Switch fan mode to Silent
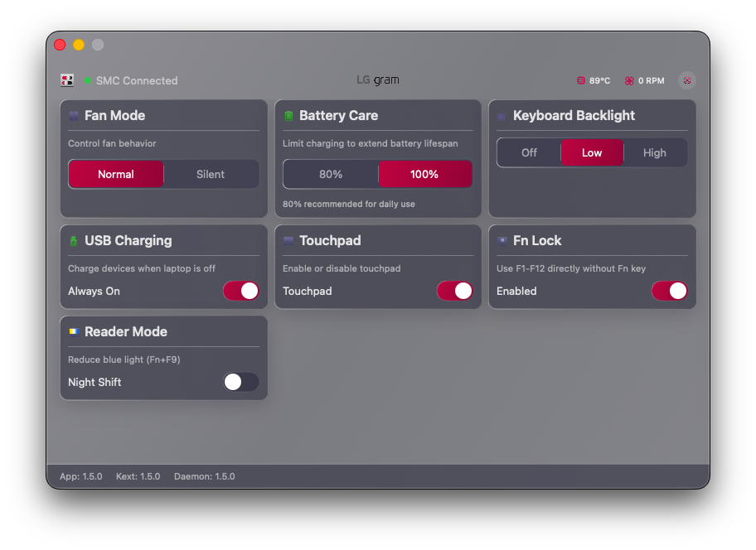Screen dimensions: 756x550 coord(211,174)
